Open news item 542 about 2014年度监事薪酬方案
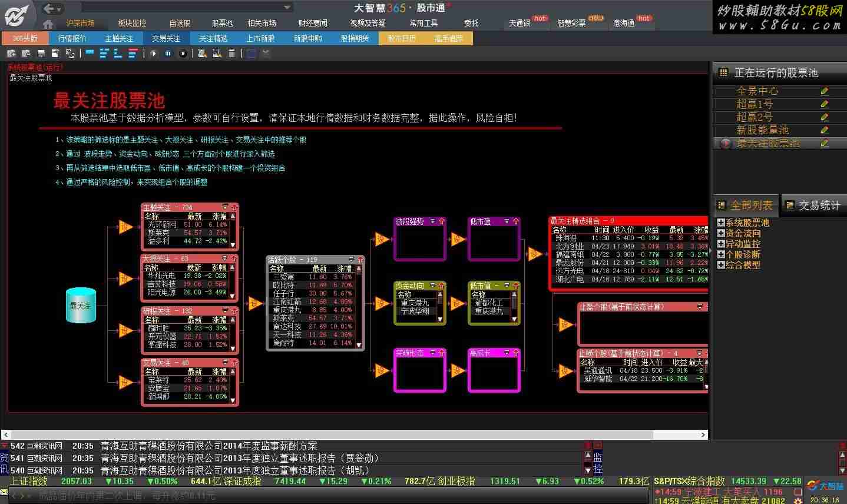 [209, 446]
